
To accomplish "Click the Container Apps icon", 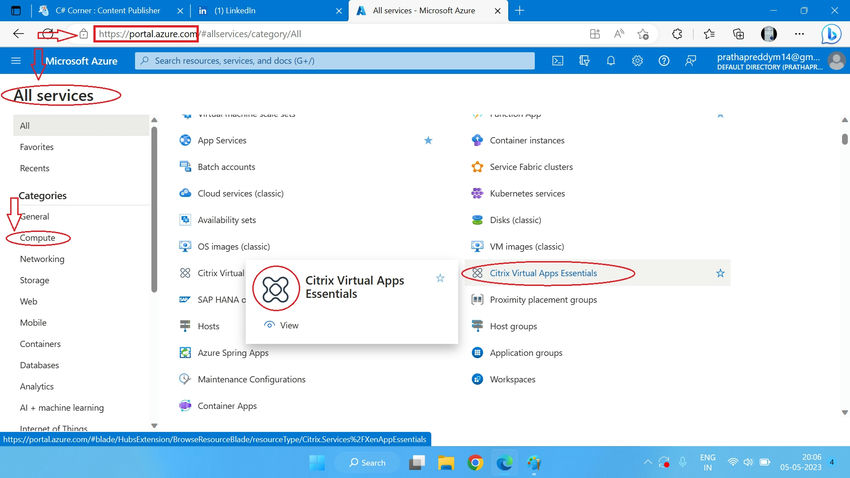I will coord(185,406).
